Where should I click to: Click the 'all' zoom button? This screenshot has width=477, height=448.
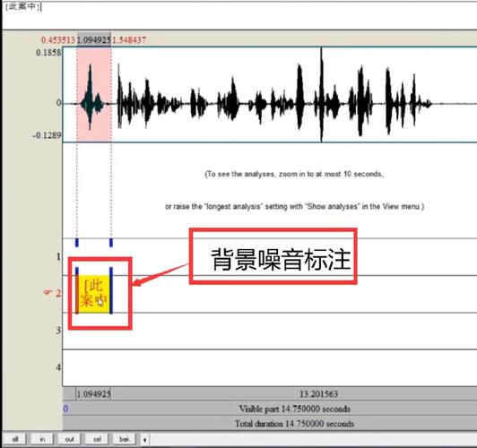click(14, 439)
